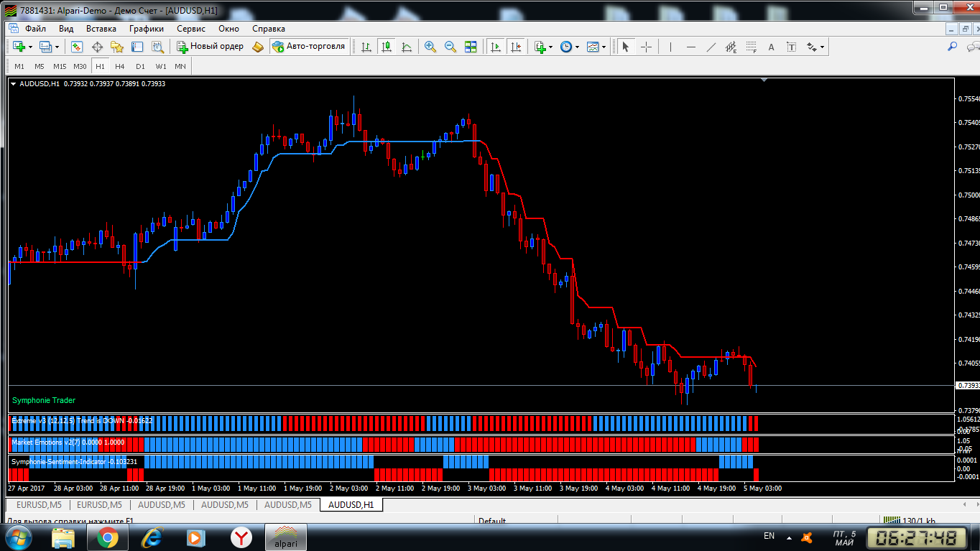Screen dimensions: 980x551
Task: Click the zoom in magnifier icon
Action: pos(430,47)
